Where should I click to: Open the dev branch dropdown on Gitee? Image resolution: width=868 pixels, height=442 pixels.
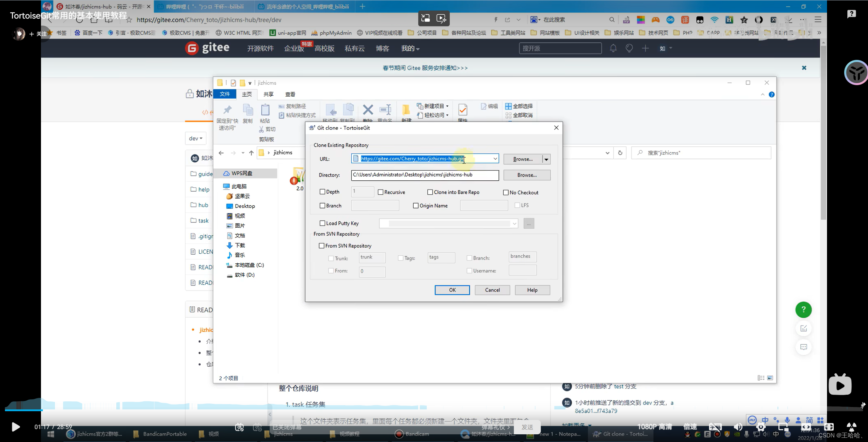click(196, 138)
